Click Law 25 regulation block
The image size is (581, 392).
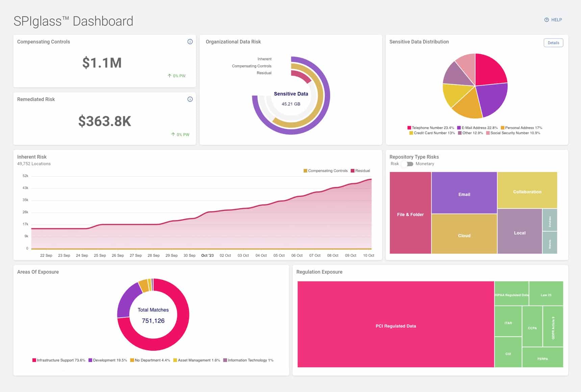tap(546, 293)
